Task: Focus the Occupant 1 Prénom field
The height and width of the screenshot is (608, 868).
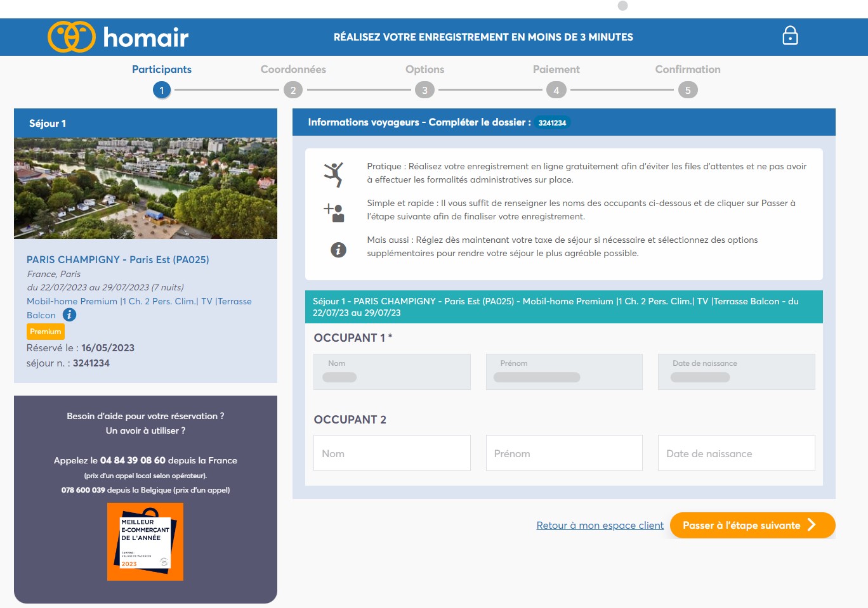Action: click(564, 372)
